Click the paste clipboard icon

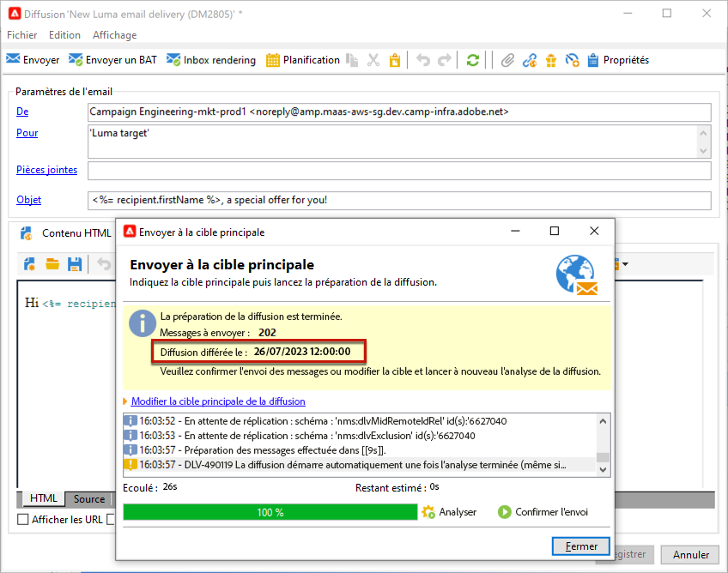click(x=395, y=60)
